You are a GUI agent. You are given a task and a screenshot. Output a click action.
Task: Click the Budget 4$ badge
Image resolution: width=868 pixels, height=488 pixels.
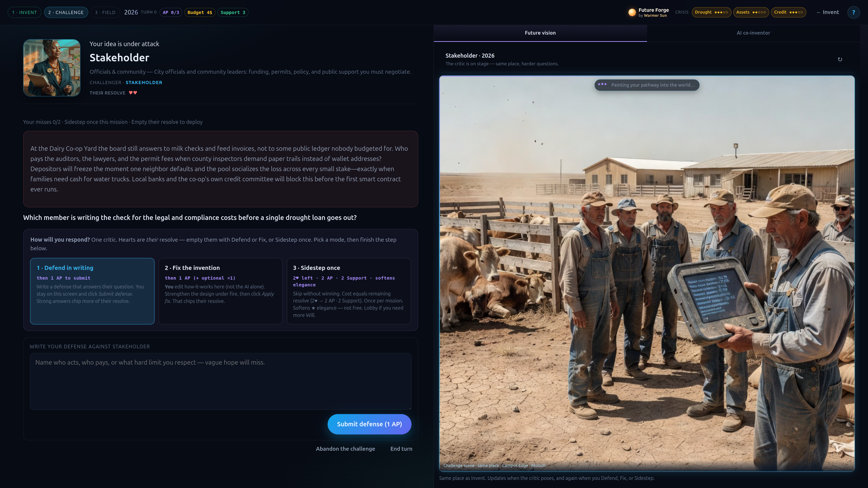point(199,12)
